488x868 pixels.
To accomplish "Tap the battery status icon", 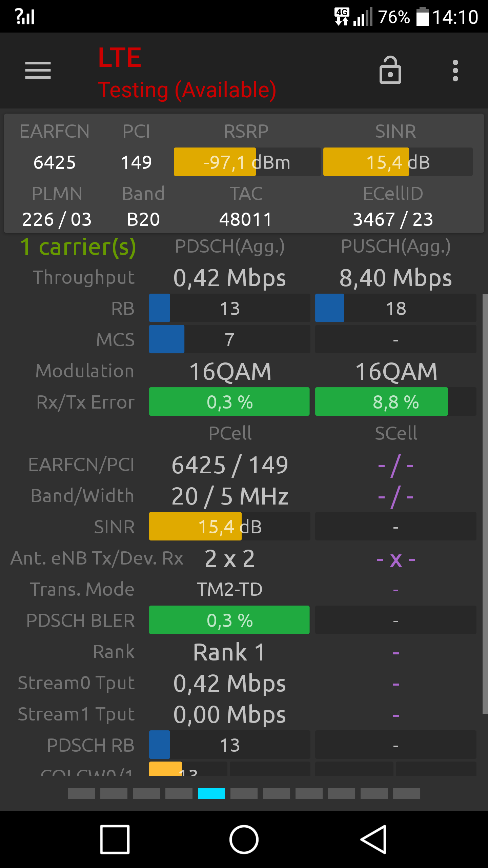I will (423, 17).
